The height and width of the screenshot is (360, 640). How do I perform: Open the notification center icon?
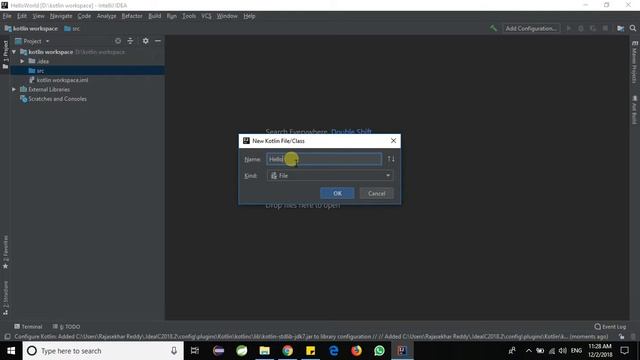[624, 351]
